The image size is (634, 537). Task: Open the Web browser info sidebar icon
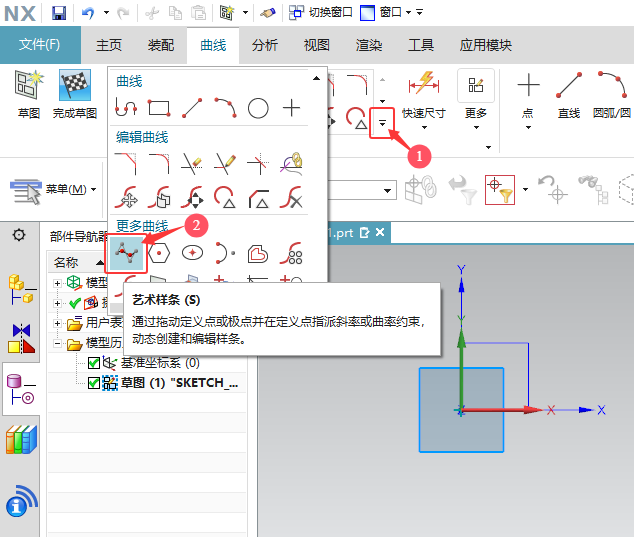coord(21,501)
